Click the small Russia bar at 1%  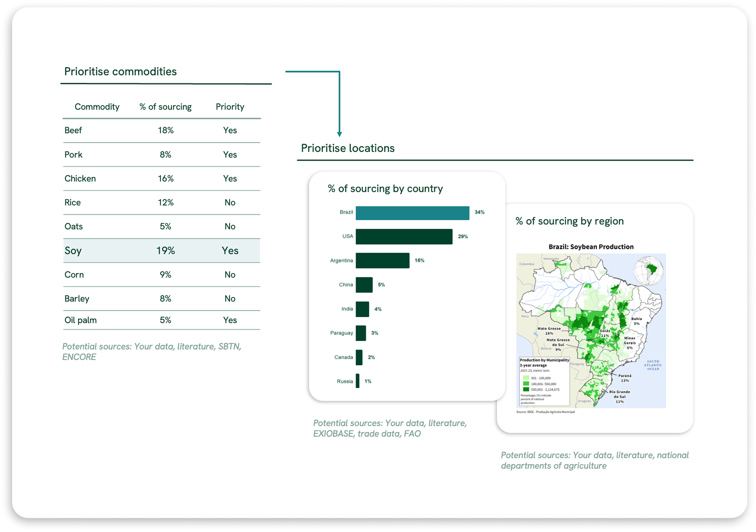coord(357,381)
